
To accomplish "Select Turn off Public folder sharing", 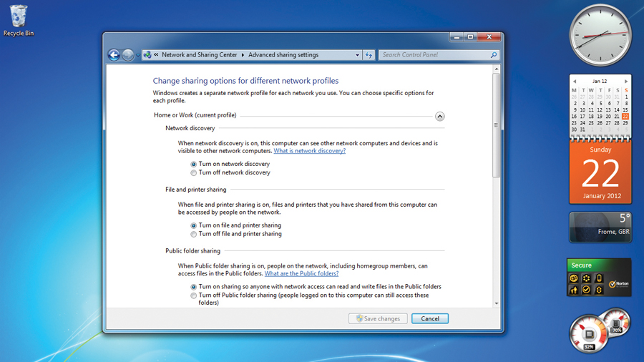I will (193, 295).
